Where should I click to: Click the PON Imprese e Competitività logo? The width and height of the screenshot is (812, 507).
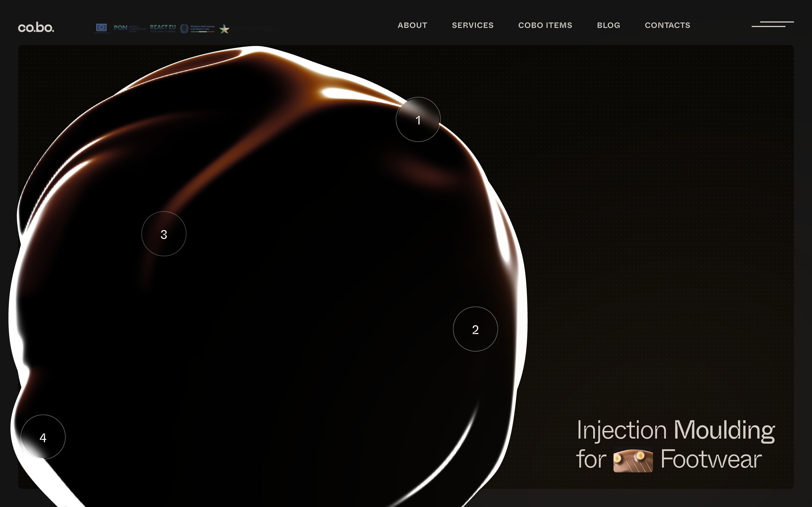pos(129,28)
